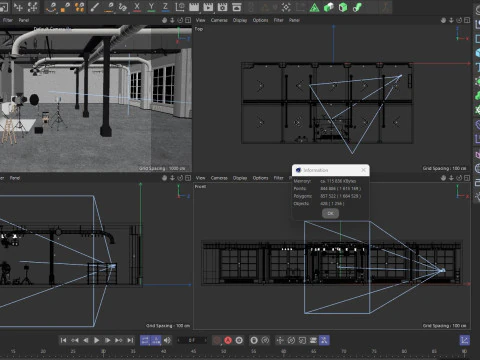Click Render to Picture Viewer clapperboard icon
This screenshot has width=480, height=360.
click(208, 7)
